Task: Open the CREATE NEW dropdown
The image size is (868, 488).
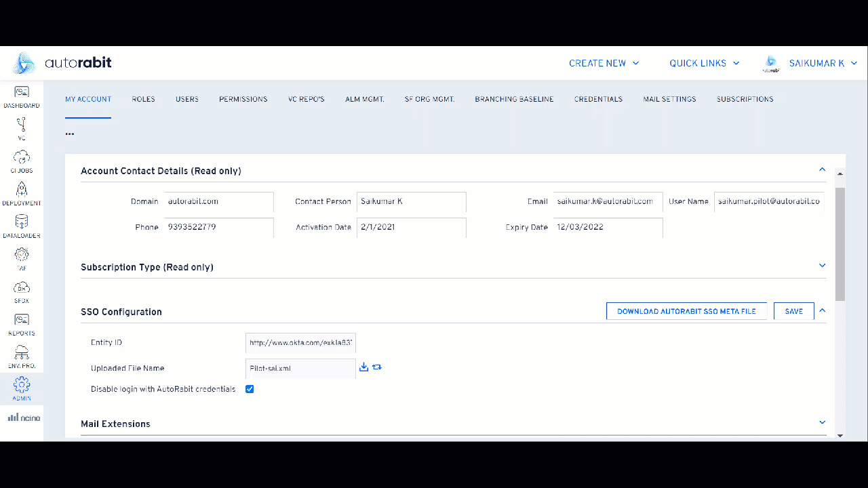Action: (603, 63)
